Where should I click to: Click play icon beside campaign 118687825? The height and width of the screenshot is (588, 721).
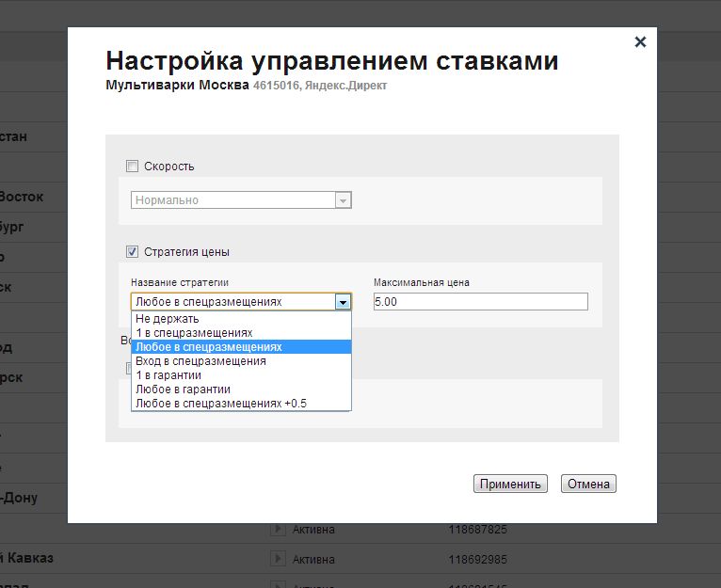click(278, 530)
